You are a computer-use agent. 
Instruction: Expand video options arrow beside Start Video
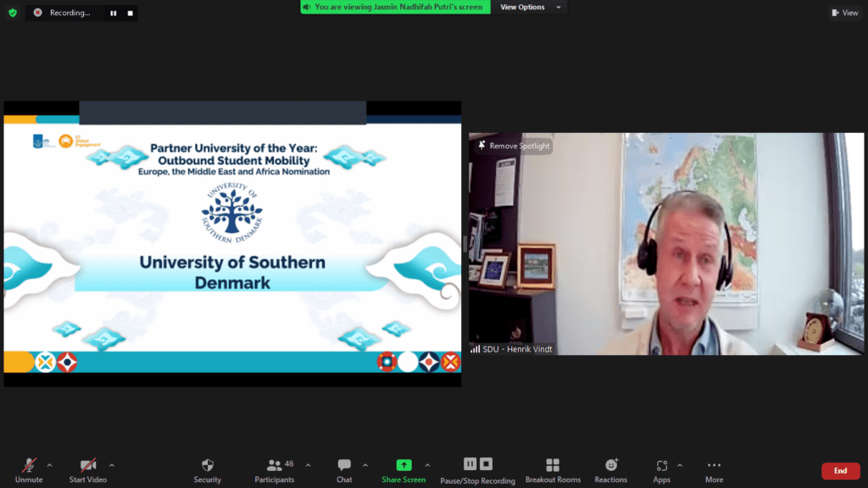111,465
